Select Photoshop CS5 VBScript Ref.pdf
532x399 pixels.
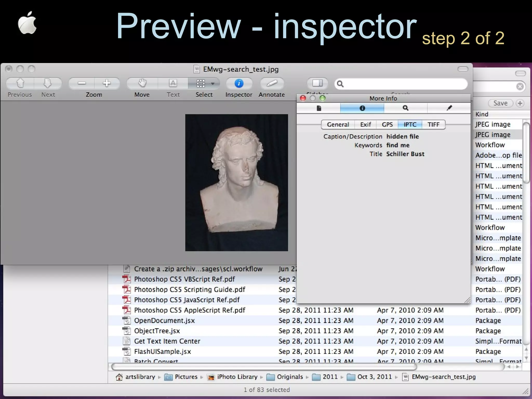(184, 279)
